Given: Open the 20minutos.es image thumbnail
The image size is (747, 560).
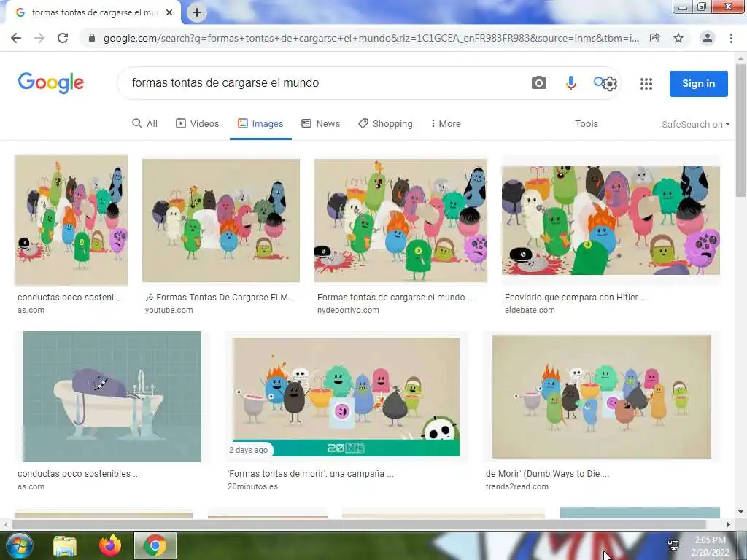Looking at the screenshot, I should click(347, 397).
